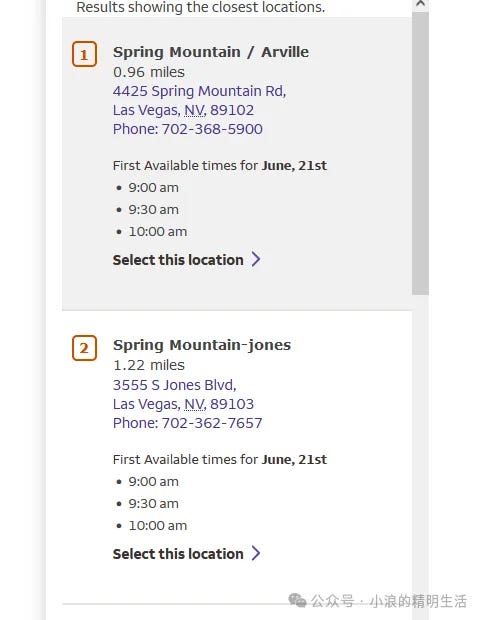The height and width of the screenshot is (620, 482).
Task: Click the number 1 location marker icon
Action: [84, 54]
